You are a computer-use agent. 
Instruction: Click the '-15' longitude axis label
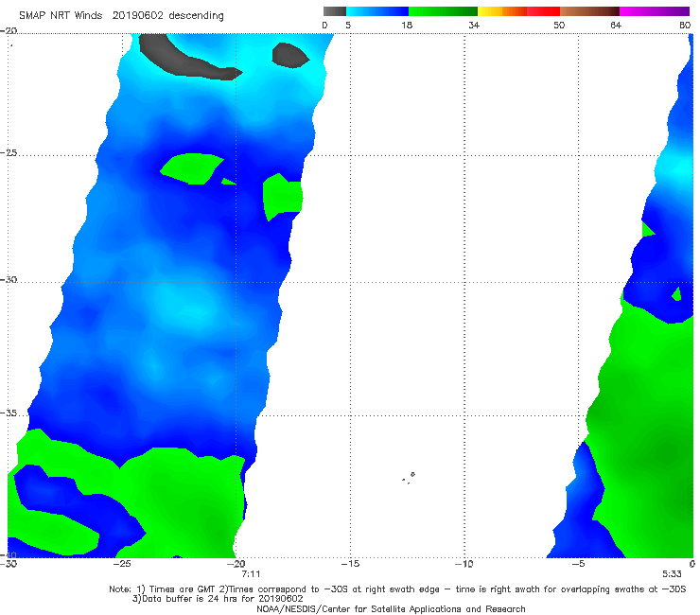coord(350,564)
